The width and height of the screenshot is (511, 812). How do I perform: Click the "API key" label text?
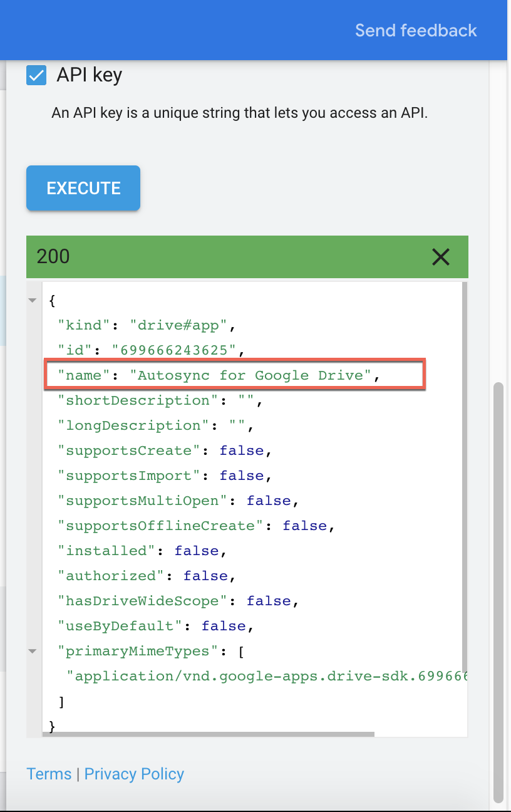pyautogui.click(x=90, y=75)
